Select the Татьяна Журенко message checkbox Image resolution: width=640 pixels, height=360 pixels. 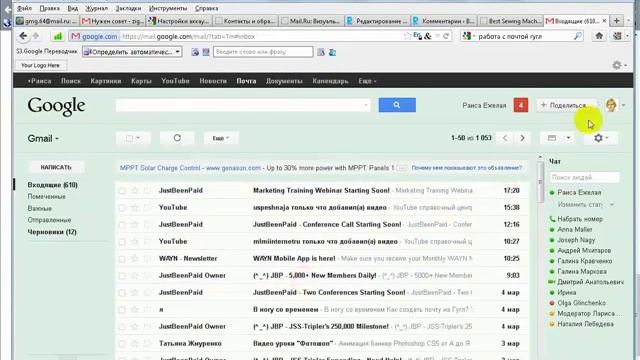coord(122,344)
